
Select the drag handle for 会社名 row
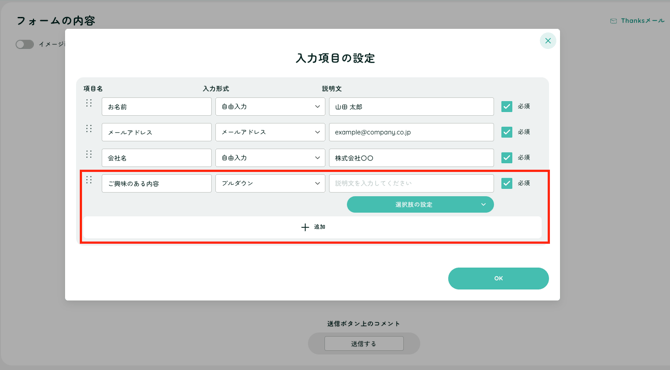88,154
